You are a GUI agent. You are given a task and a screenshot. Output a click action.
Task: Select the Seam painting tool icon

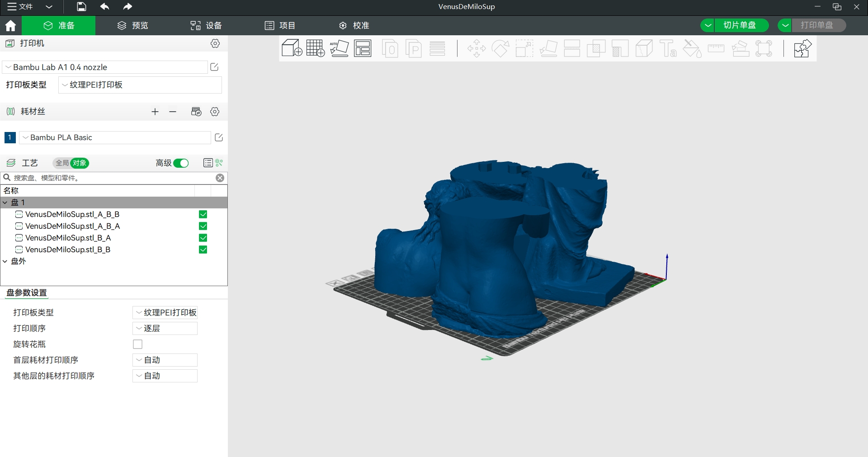point(644,48)
